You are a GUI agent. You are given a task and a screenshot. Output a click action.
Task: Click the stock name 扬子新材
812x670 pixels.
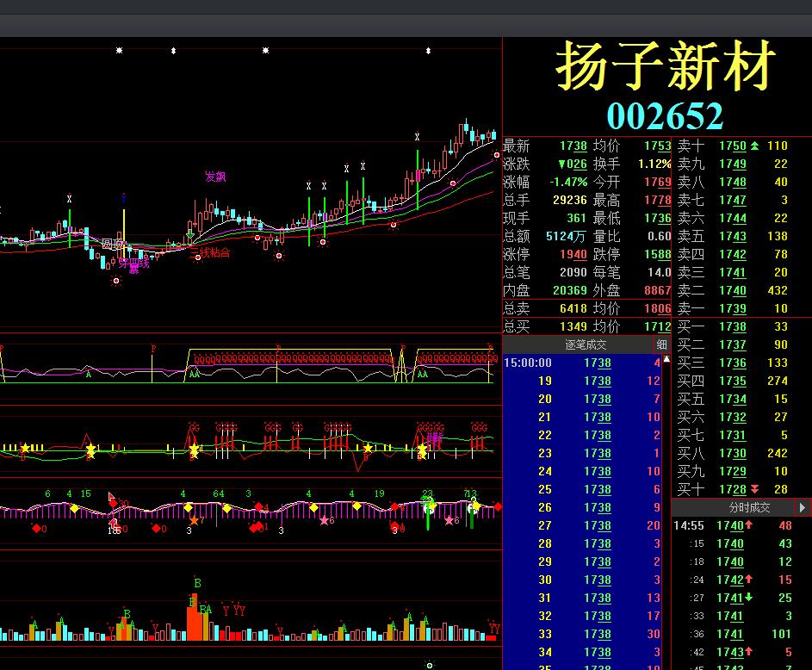pos(665,66)
